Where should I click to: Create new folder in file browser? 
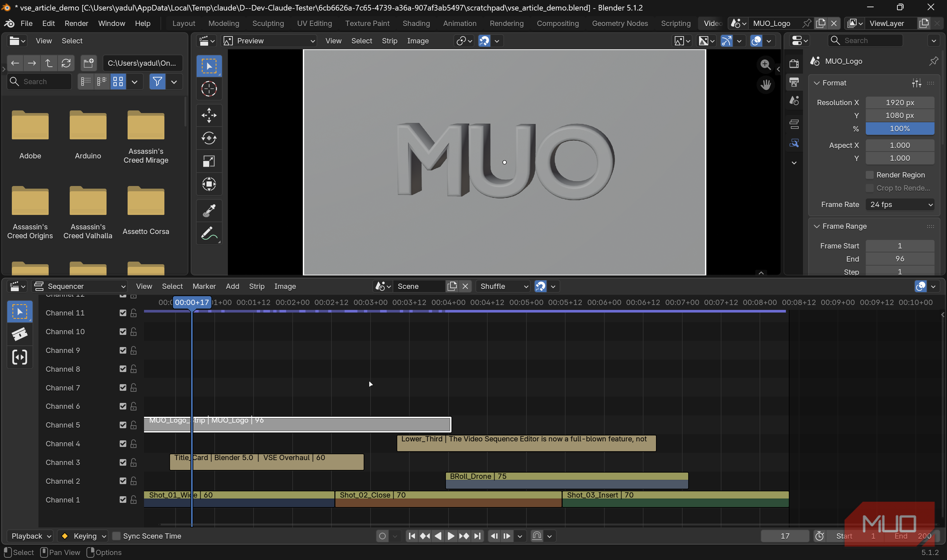pos(89,63)
